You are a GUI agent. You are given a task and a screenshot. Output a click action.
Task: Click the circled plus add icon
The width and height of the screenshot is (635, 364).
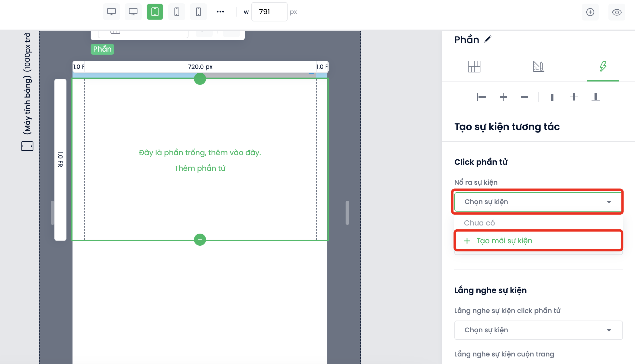point(590,12)
